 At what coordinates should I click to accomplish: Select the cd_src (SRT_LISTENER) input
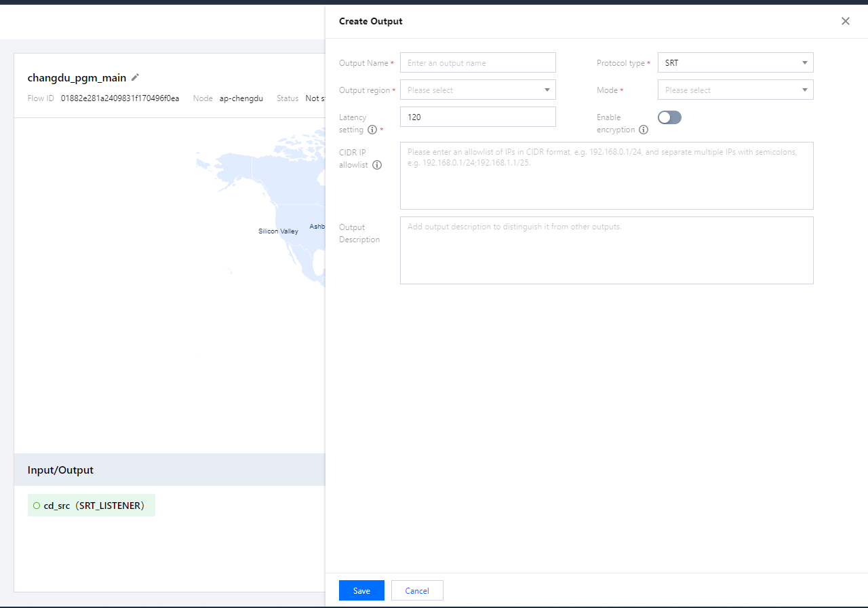coord(92,506)
